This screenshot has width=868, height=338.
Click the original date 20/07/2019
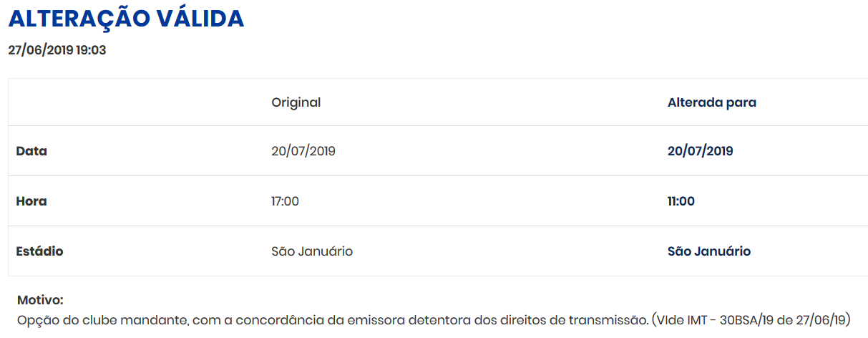(x=303, y=151)
